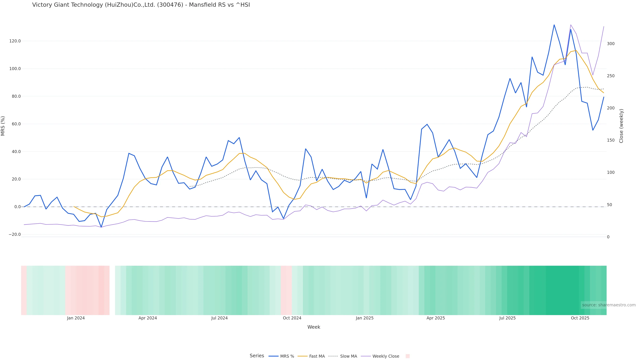Click the pink legend swatch
The image size is (644, 362).
click(408, 356)
